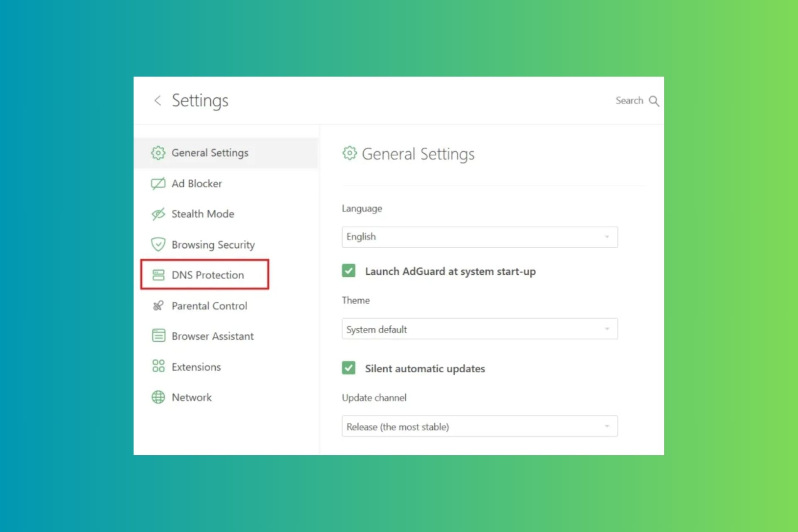Select the gear icon beside General Settings heading
The height and width of the screenshot is (532, 798).
coord(349,153)
